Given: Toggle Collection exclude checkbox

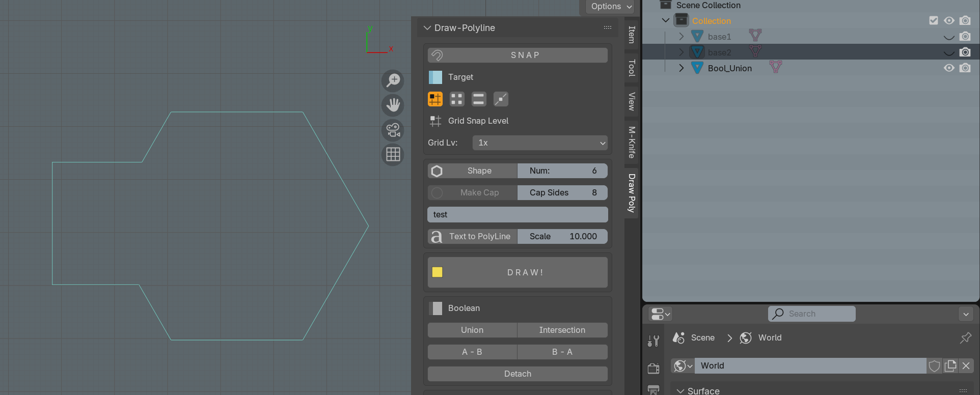Looking at the screenshot, I should pyautogui.click(x=934, y=20).
